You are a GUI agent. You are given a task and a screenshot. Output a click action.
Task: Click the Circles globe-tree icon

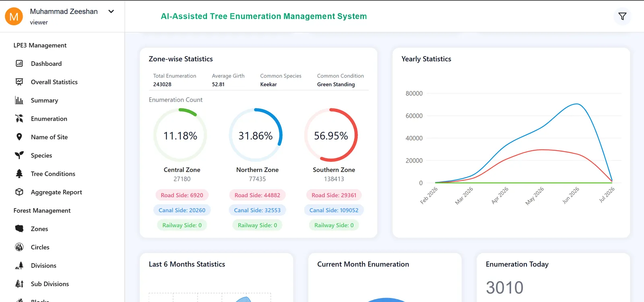click(x=19, y=247)
